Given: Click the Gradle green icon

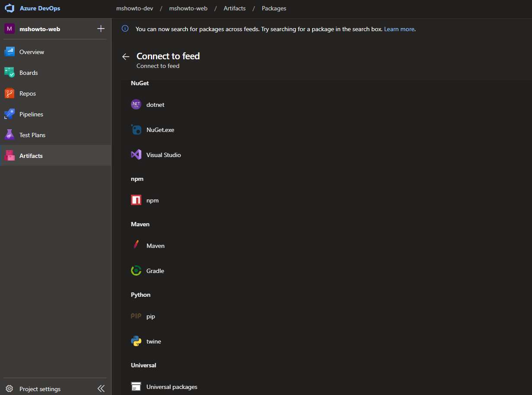Looking at the screenshot, I should (x=136, y=271).
